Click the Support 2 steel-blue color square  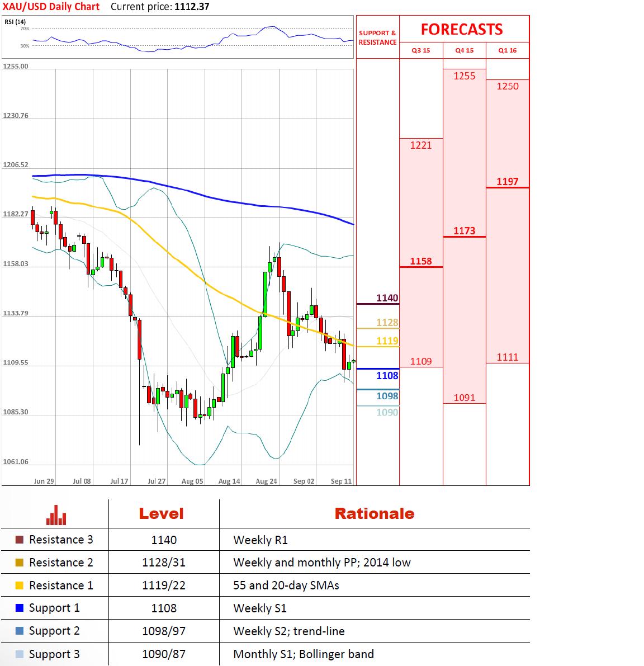click(19, 631)
